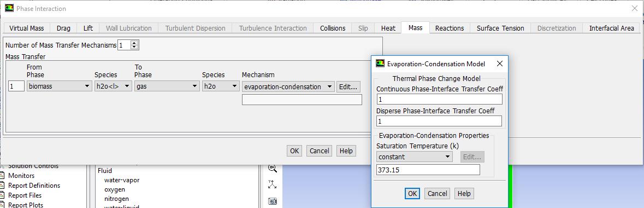Click the Report Files icon in the tree
644x208 pixels.
[2, 195]
